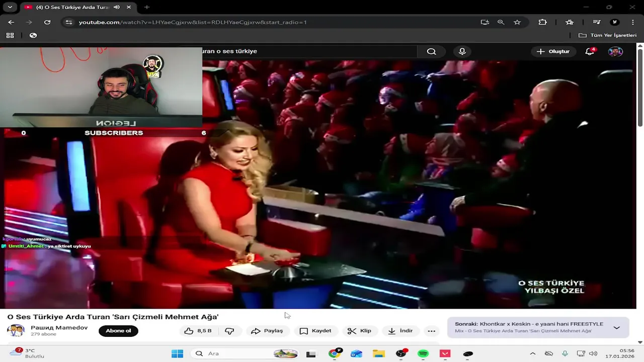Click the install app icon in address bar
The image size is (644, 362).
point(485,22)
